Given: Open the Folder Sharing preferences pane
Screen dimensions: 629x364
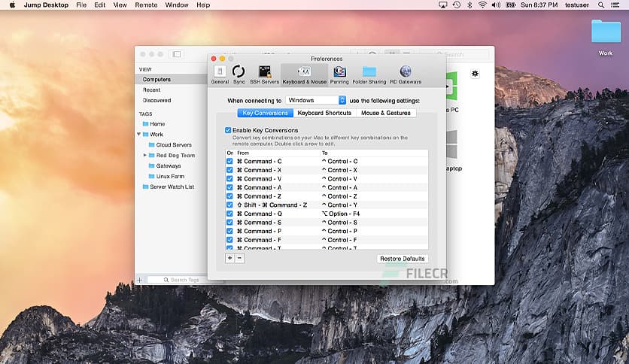Looking at the screenshot, I should tap(369, 75).
